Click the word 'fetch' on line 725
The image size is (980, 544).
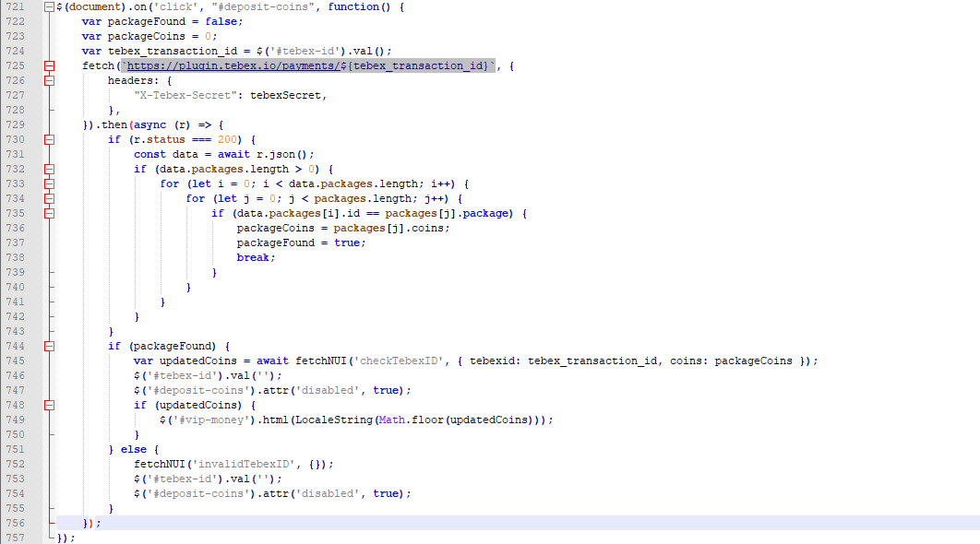click(x=98, y=65)
